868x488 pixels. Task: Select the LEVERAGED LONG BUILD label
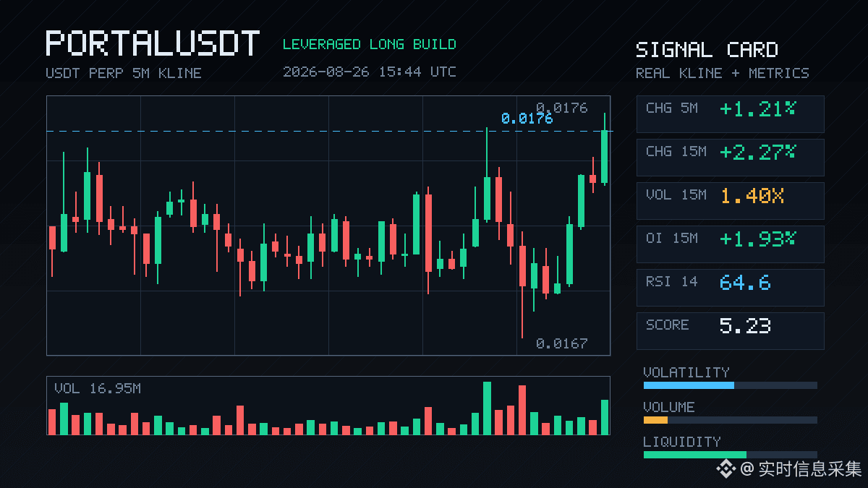370,44
